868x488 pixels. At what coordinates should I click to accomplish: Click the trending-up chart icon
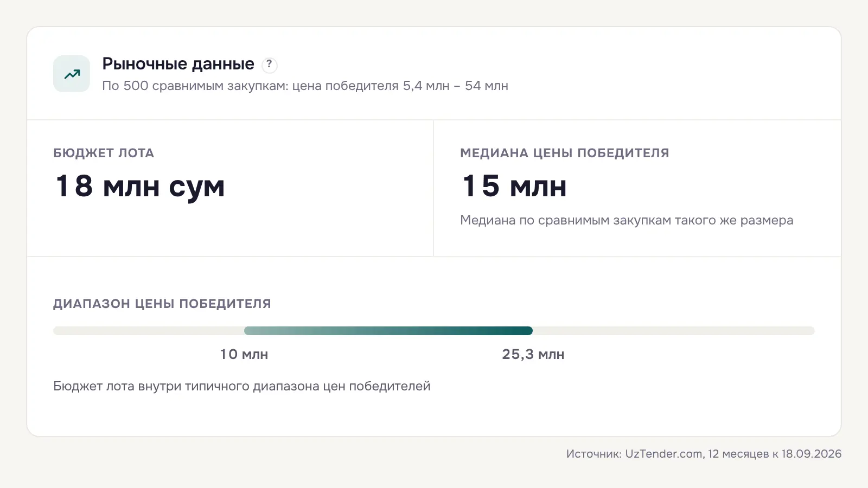[72, 74]
